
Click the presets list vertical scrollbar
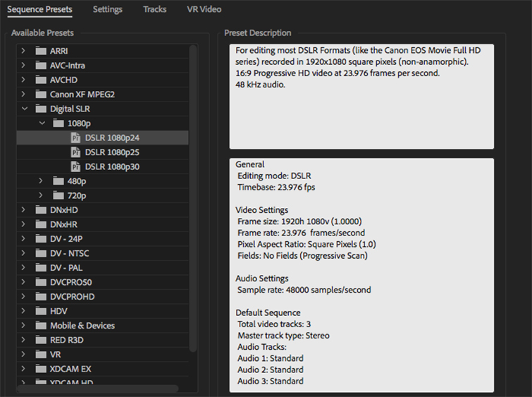coord(193,199)
